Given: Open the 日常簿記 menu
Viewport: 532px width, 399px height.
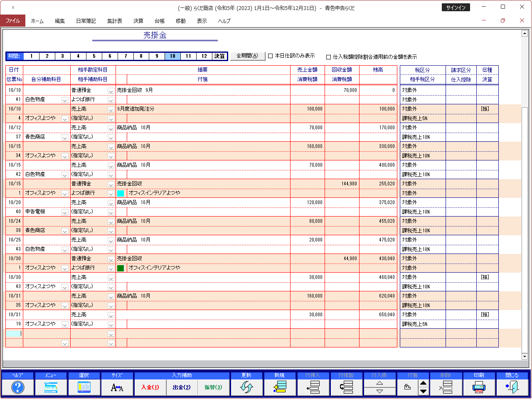Looking at the screenshot, I should [x=86, y=21].
